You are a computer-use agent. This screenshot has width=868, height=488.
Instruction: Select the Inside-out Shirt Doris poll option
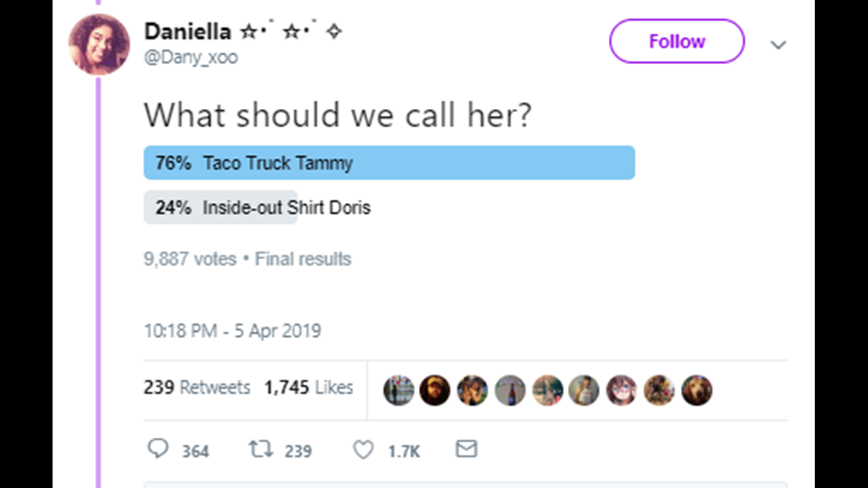click(257, 208)
